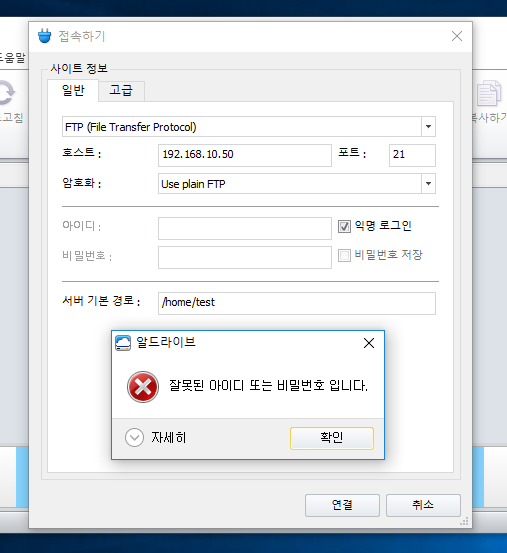Click the 취소 cancel button
Image resolution: width=507 pixels, height=553 pixels.
click(423, 505)
